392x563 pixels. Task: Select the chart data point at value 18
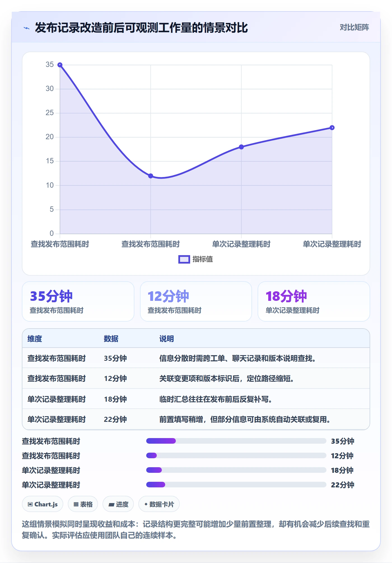[241, 147]
